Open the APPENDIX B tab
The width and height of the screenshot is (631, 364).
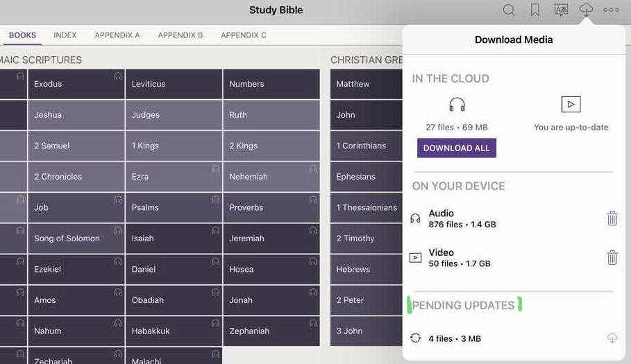(x=180, y=35)
